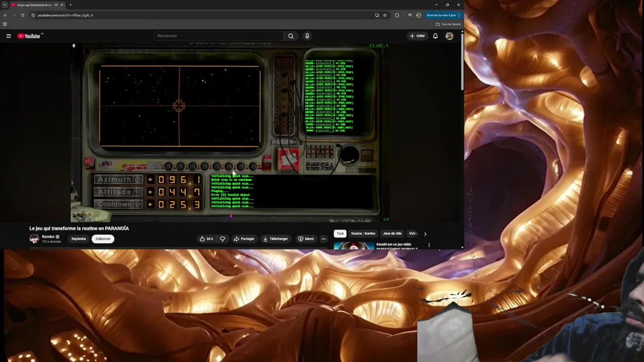Open YouTube notifications bell
The width and height of the screenshot is (644, 362).
click(x=435, y=36)
